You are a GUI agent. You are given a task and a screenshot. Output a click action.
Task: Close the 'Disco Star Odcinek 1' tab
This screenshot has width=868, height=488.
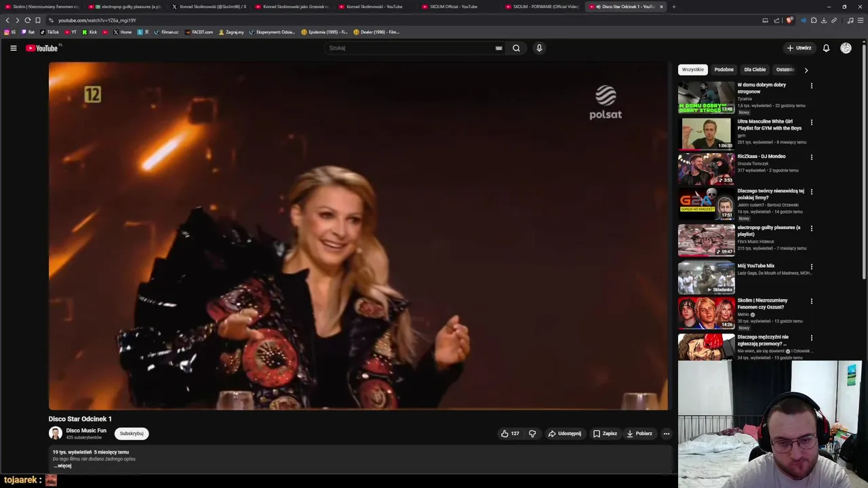point(661,7)
